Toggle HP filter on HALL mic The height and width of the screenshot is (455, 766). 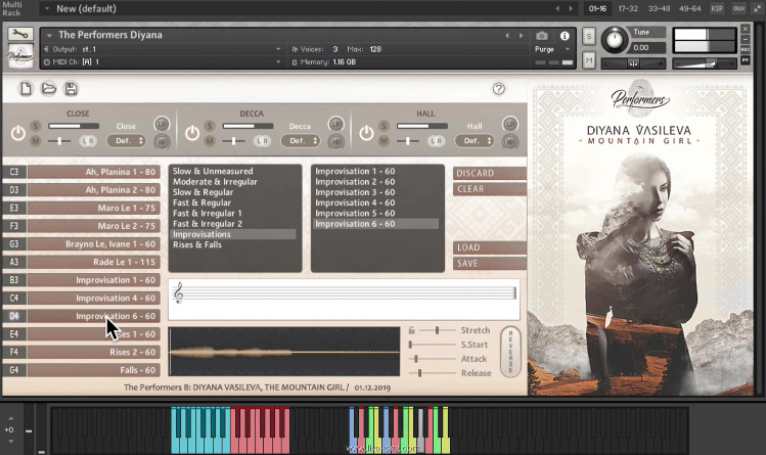coord(510,142)
